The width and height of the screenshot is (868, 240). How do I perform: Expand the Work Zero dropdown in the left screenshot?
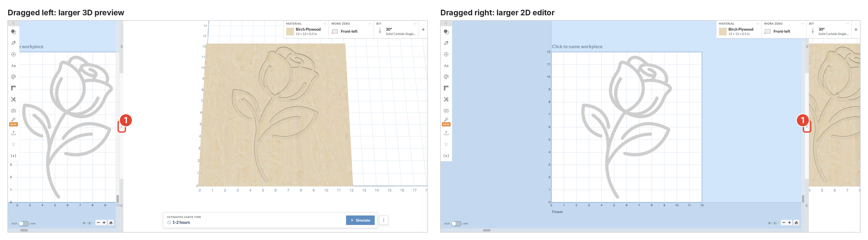tap(370, 24)
